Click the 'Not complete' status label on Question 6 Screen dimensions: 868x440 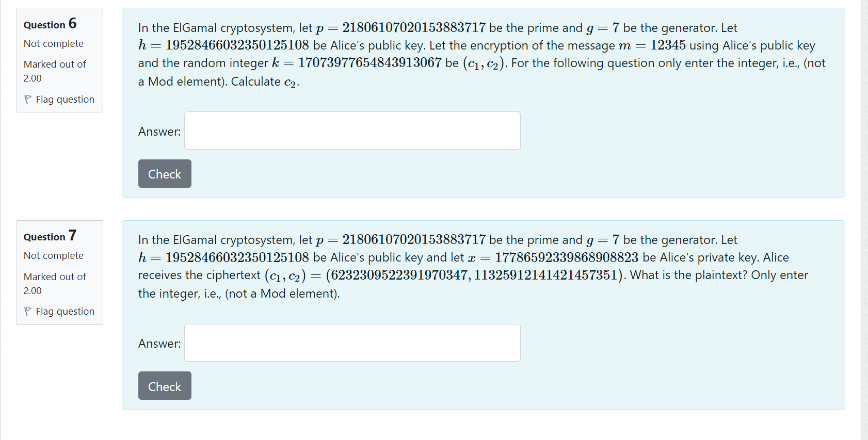pos(53,44)
